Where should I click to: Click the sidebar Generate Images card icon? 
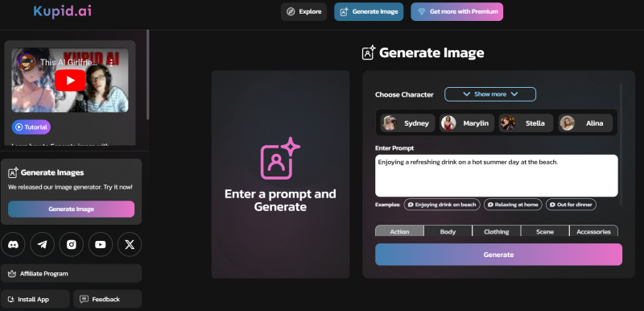13,172
